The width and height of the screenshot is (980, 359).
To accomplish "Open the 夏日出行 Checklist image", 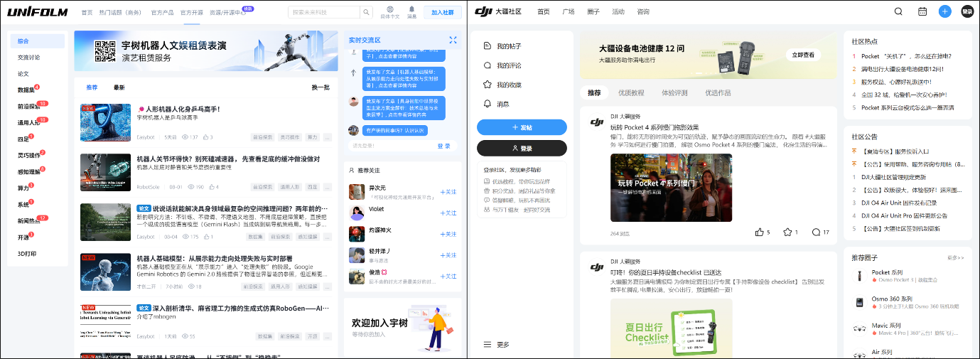I will (671, 327).
